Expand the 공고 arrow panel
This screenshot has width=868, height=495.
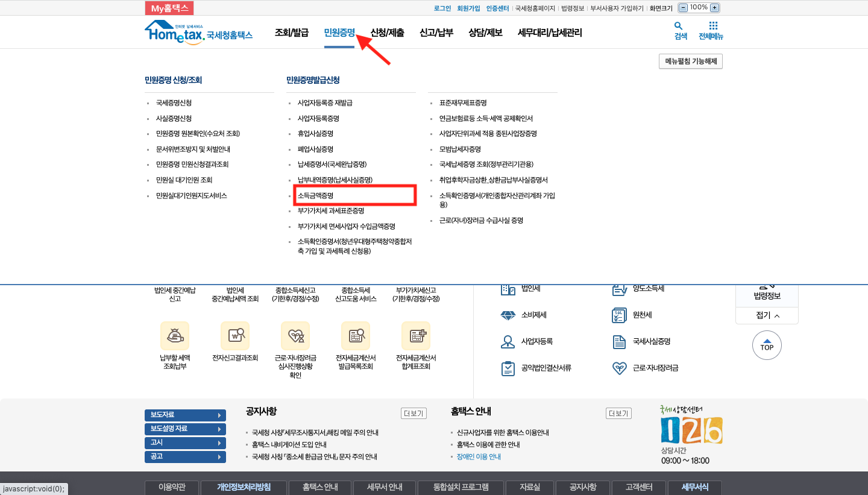pyautogui.click(x=185, y=456)
